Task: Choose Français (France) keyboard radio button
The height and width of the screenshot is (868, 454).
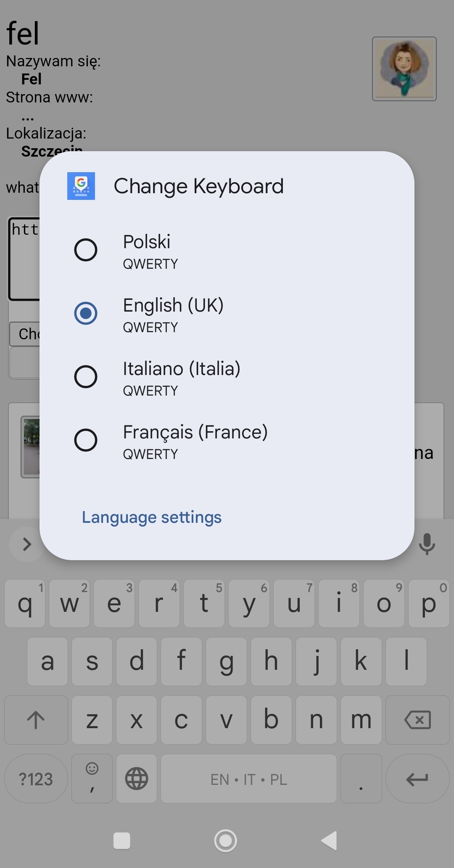Action: [86, 440]
